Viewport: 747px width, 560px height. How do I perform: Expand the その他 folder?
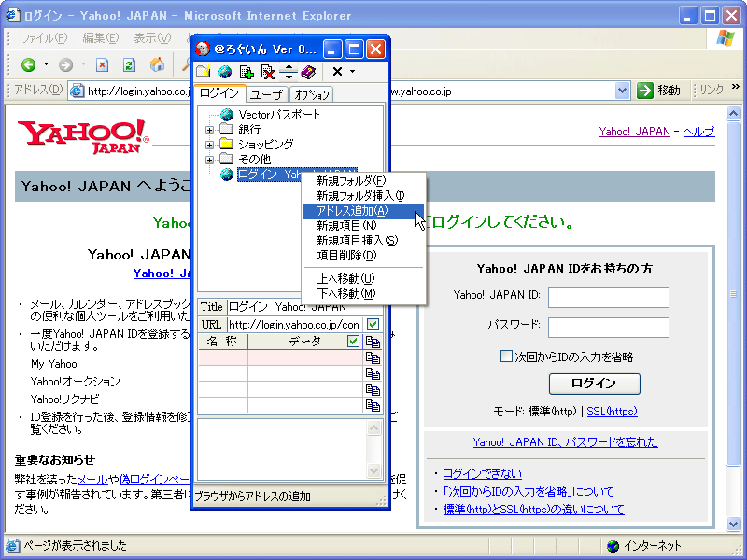[x=209, y=160]
